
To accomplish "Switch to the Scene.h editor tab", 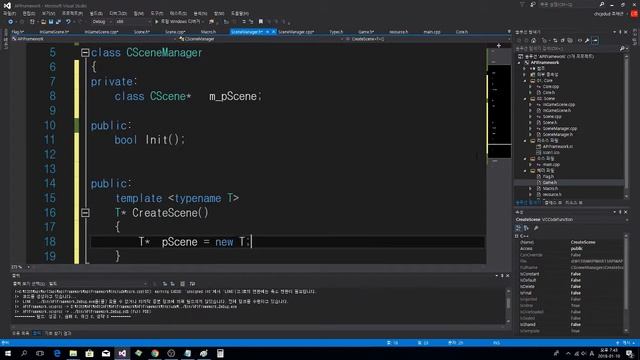I will pyautogui.click(x=142, y=31).
